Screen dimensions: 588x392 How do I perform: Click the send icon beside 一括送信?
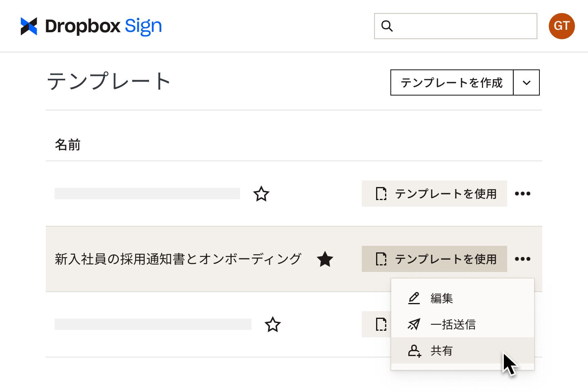coord(414,324)
